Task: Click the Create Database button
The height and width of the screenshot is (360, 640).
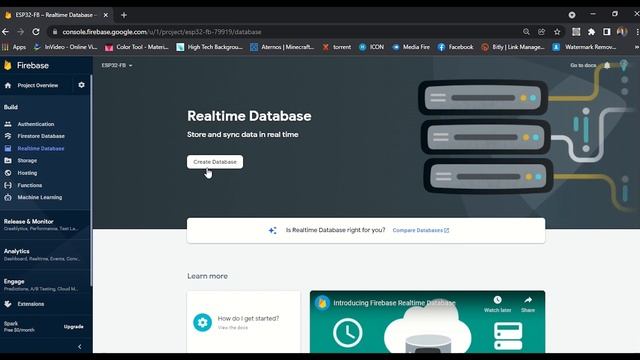Action: point(215,162)
